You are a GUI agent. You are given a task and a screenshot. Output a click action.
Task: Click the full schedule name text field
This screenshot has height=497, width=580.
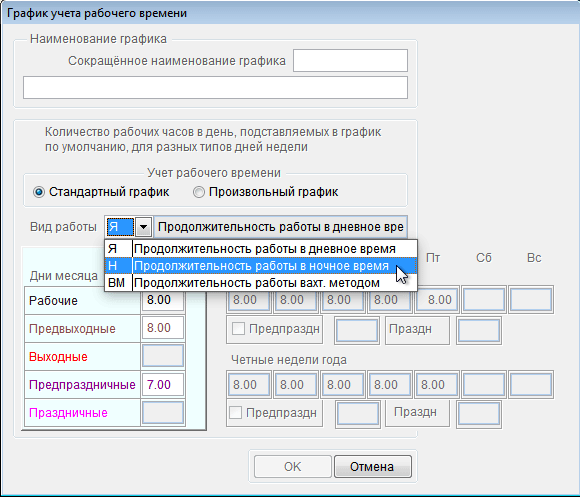pyautogui.click(x=215, y=88)
